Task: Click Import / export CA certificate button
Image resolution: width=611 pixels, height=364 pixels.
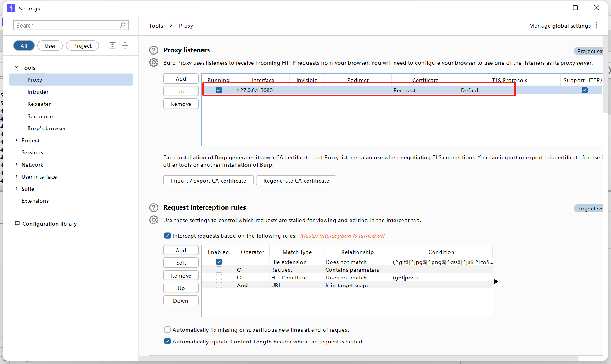Action: click(x=208, y=181)
